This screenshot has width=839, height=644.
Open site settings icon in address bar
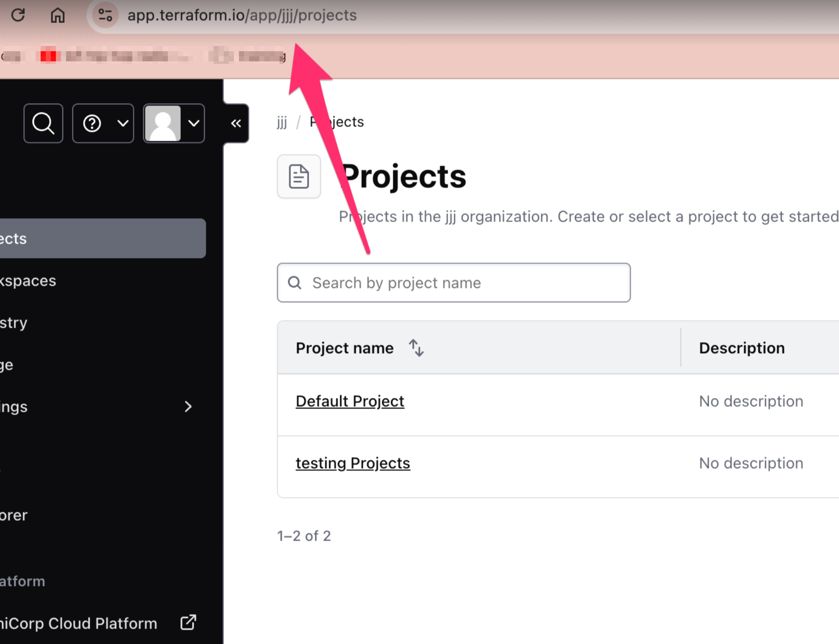[x=105, y=15]
